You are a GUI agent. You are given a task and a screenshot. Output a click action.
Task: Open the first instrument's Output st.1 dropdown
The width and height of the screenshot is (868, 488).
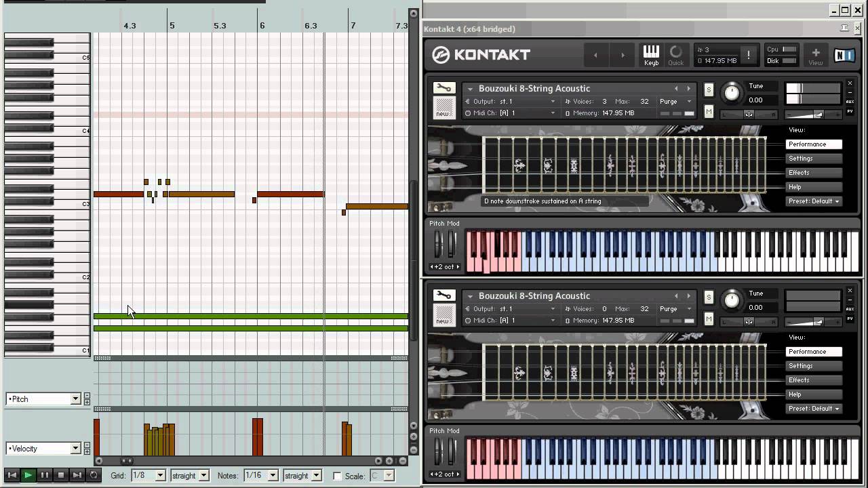pos(510,102)
